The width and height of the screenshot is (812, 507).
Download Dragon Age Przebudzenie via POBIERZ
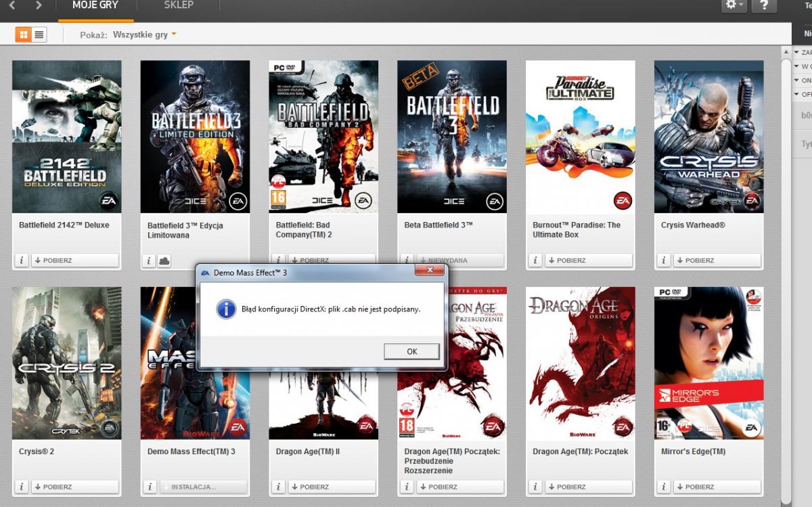tap(459, 487)
